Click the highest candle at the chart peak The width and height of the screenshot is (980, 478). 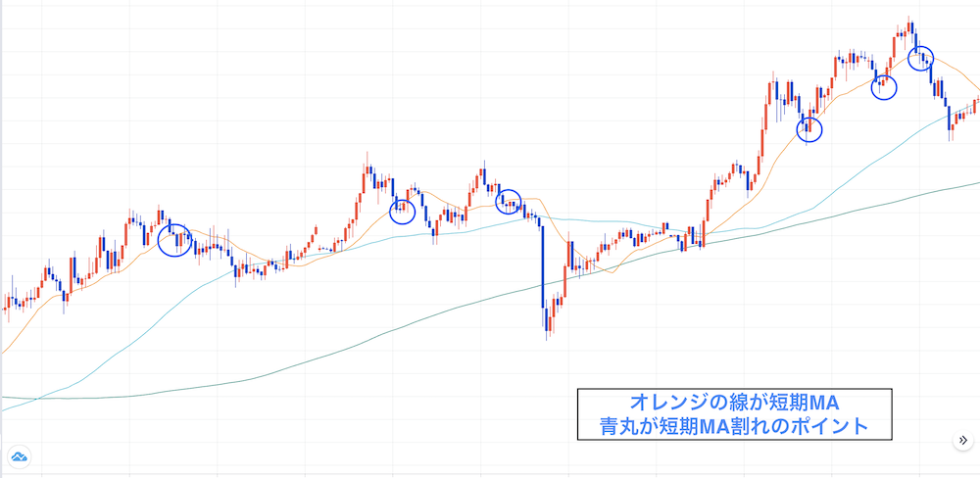point(909,26)
